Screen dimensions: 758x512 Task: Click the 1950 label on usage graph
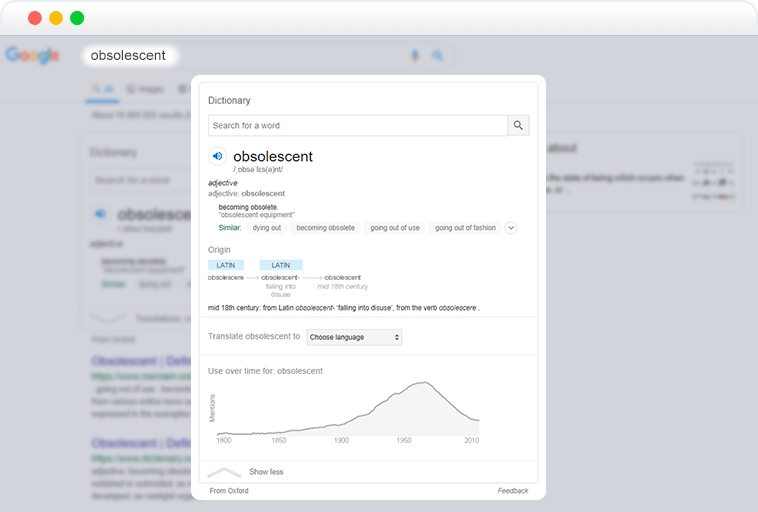coord(404,440)
